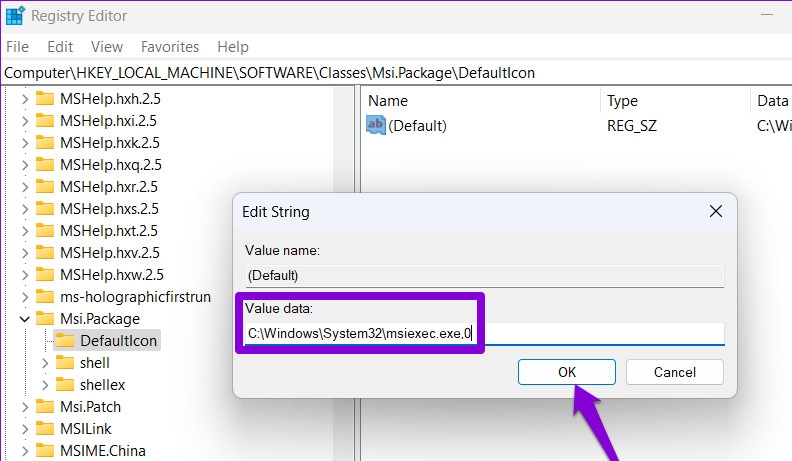Screen dimensions: 792x461
Task: Click inside the Value data field
Action: tap(484, 334)
